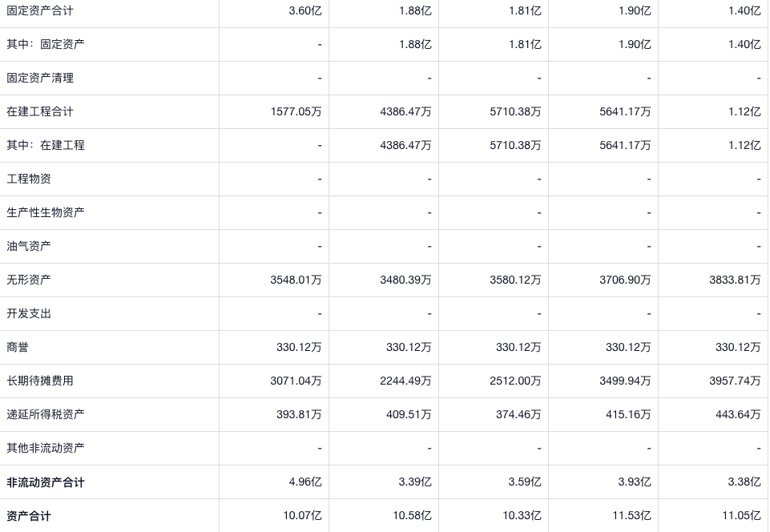Select the 固定资产清理 row label
Image resolution: width=770 pixels, height=532 pixels.
[40, 78]
